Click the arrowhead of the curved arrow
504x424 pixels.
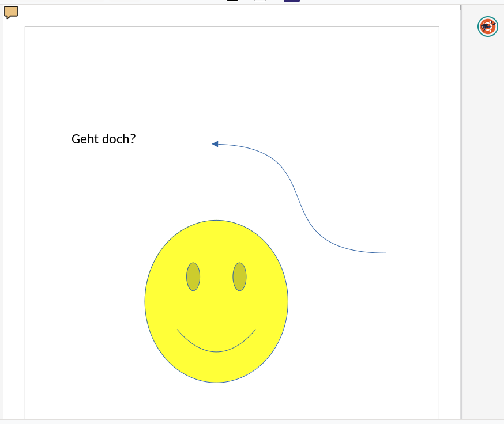215,144
